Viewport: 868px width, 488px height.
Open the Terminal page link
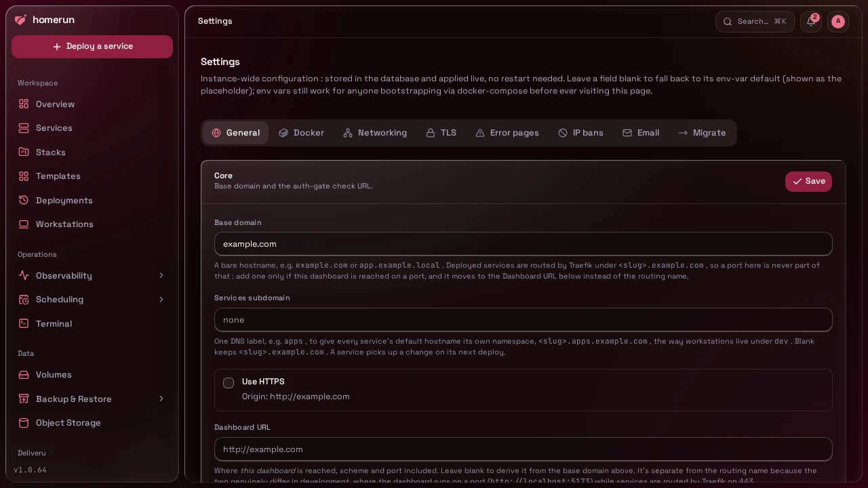pyautogui.click(x=92, y=323)
